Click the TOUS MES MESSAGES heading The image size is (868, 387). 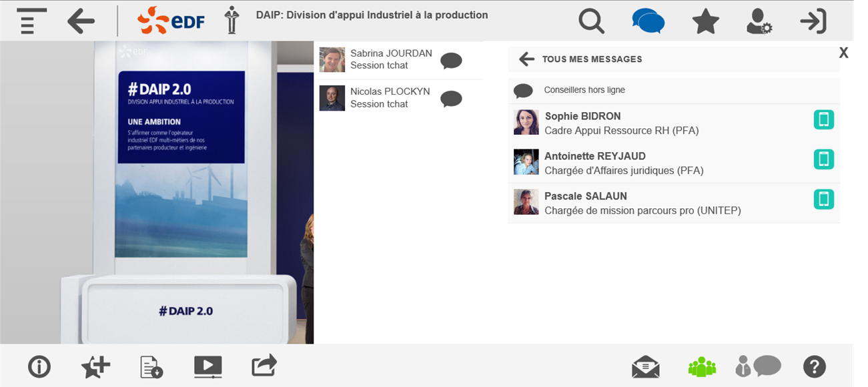[592, 59]
